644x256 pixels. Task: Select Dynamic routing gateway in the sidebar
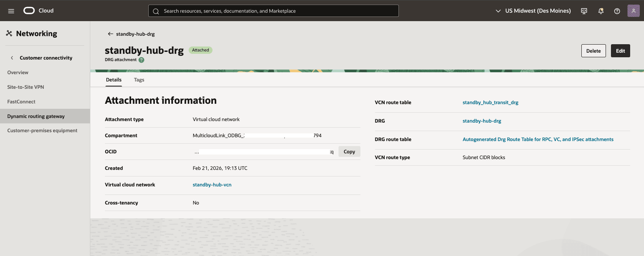45,116
